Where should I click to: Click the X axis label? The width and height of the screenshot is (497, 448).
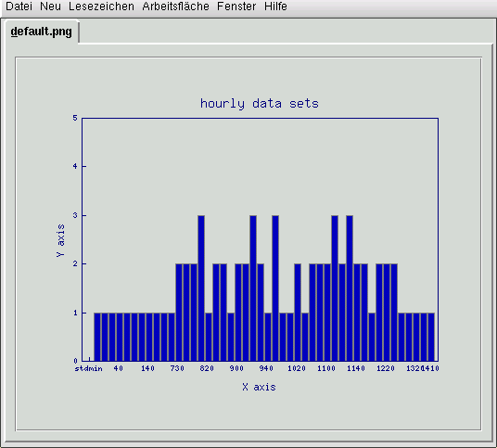pyautogui.click(x=259, y=387)
